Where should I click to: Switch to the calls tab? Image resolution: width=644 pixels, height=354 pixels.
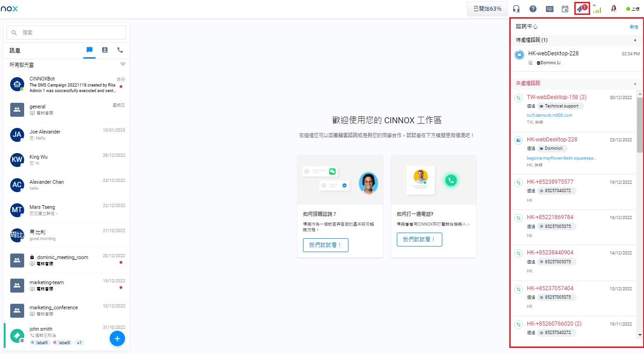tap(120, 50)
